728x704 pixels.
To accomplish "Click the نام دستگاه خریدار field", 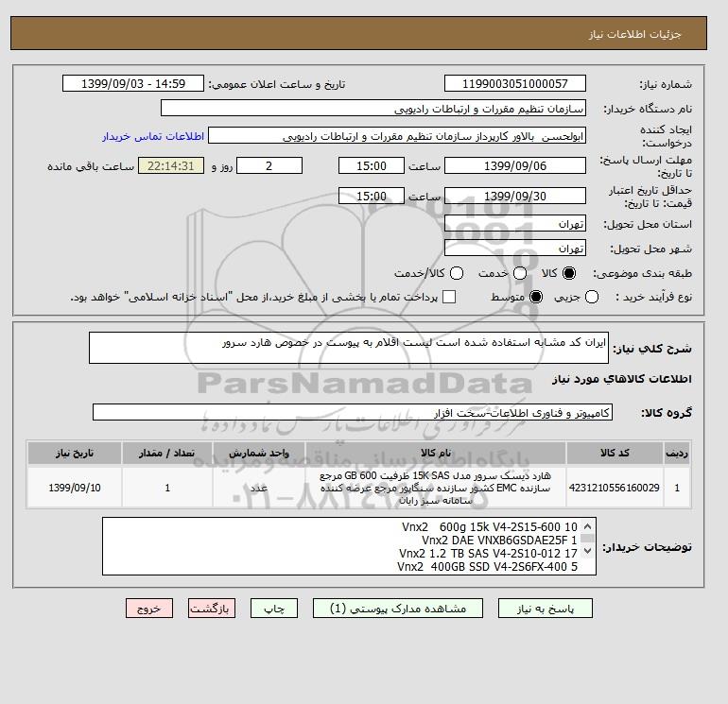I will point(373,108).
